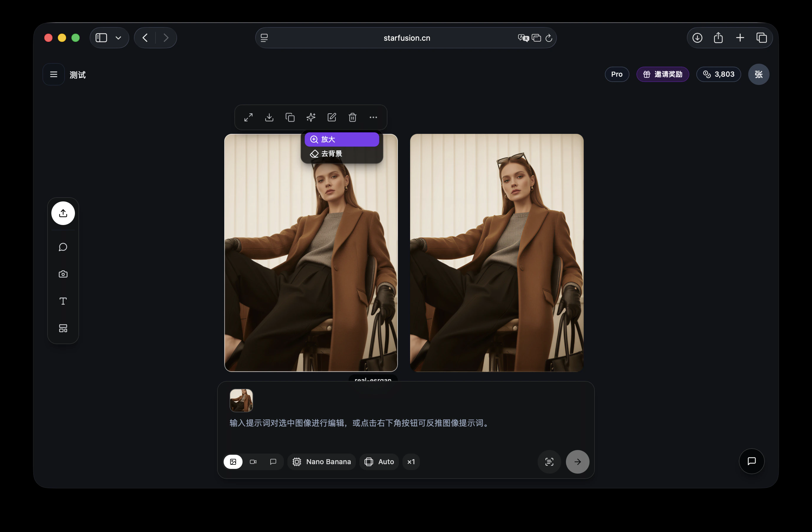812x532 pixels.
Task: Download the selected image
Action: (269, 117)
